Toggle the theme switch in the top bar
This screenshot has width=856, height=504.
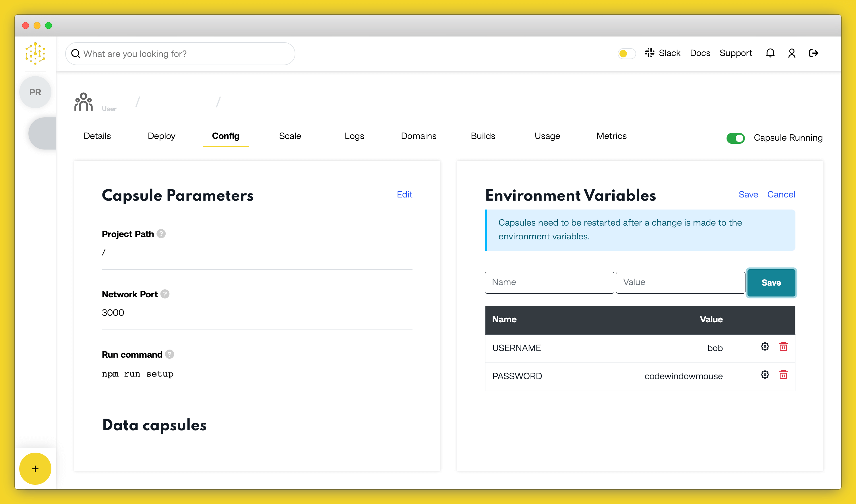click(x=626, y=54)
